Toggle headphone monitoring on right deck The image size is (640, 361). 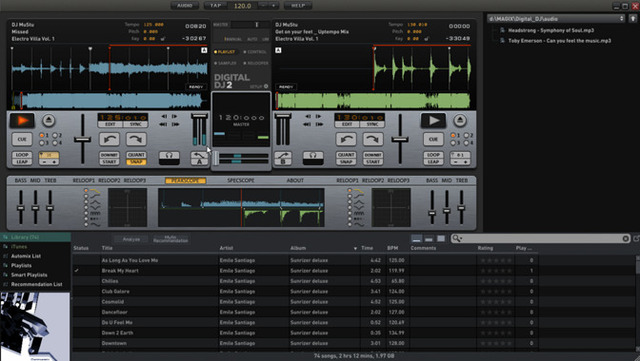[x=313, y=158]
